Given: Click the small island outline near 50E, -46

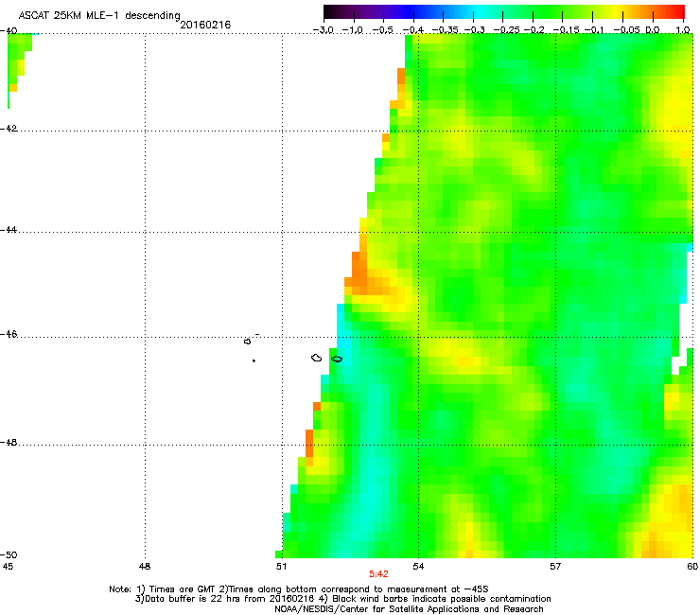Looking at the screenshot, I should click(x=247, y=342).
